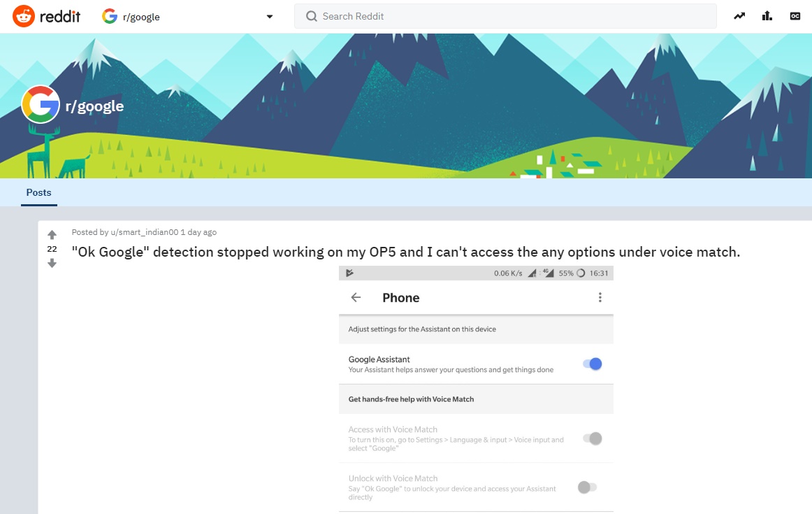
Task: Click the r/google title in banner
Action: tap(94, 106)
